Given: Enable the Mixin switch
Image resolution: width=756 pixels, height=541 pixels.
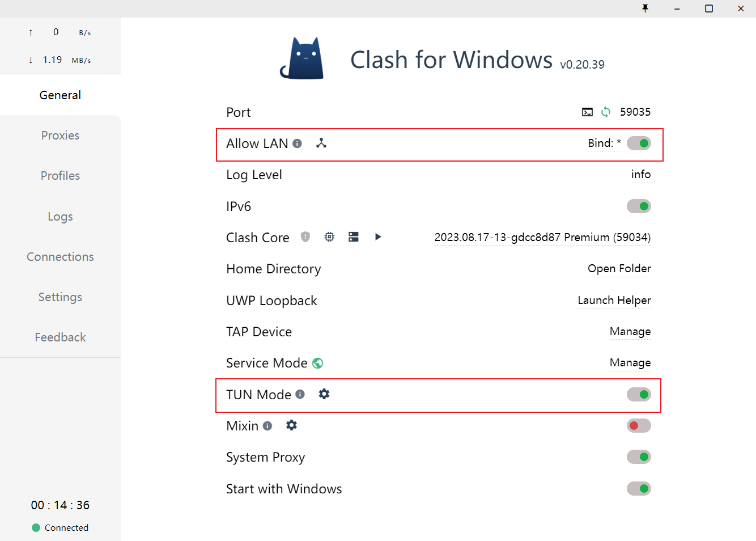Looking at the screenshot, I should (639, 426).
